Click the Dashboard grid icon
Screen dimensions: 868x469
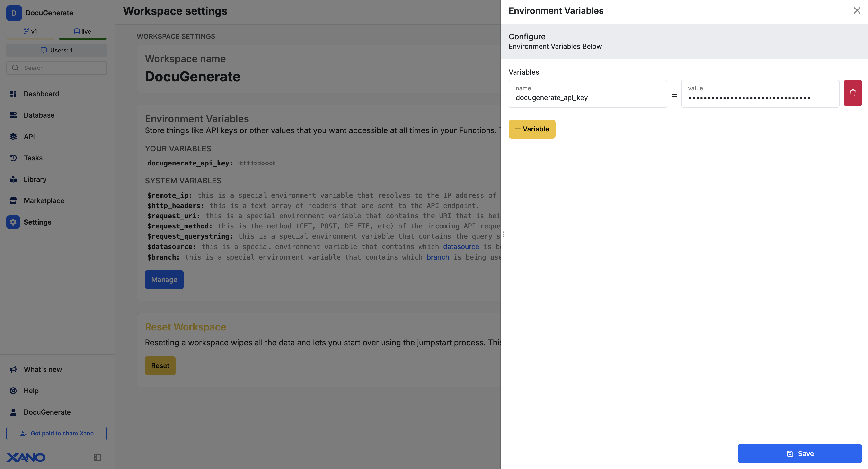coord(13,94)
